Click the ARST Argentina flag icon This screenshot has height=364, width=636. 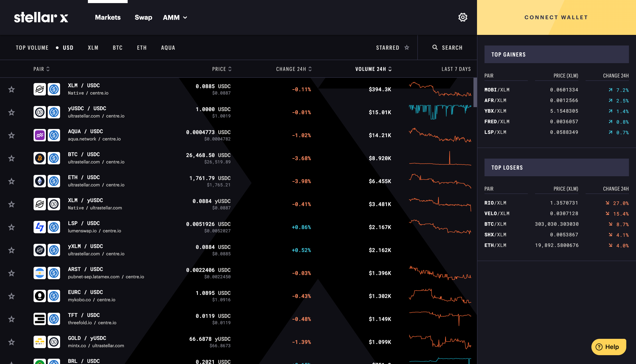click(40, 273)
